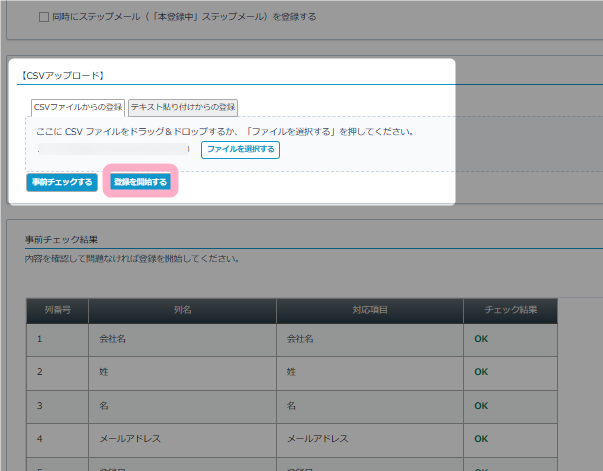603x471 pixels.
Task: Click the 【CSVアップロード】 section heading
Action: coord(63,75)
